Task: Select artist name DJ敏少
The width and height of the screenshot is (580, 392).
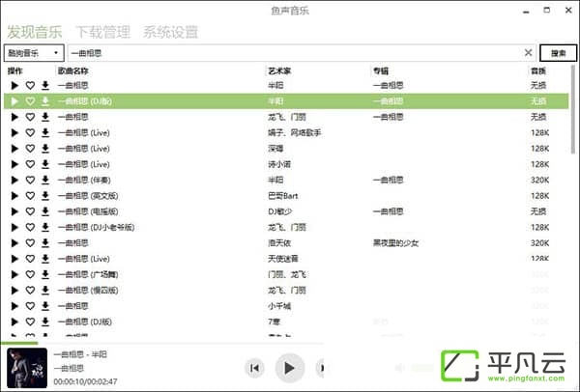Action: tap(280, 211)
